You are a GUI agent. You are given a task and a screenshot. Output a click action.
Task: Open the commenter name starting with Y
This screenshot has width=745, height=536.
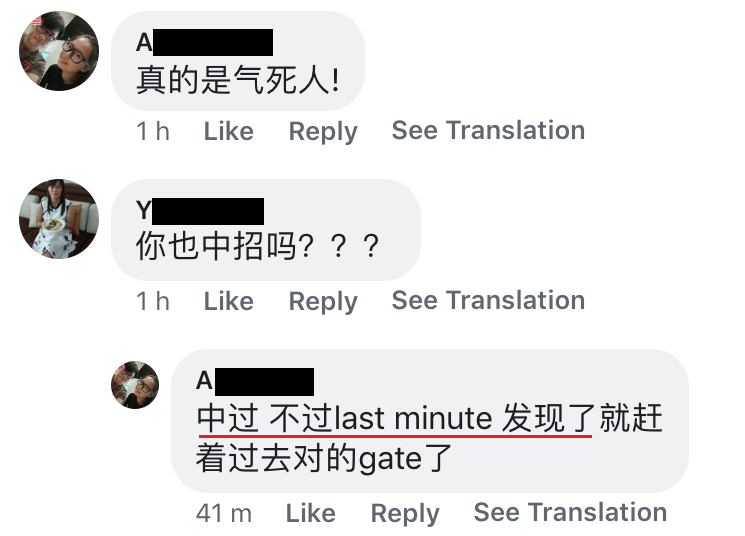click(200, 211)
